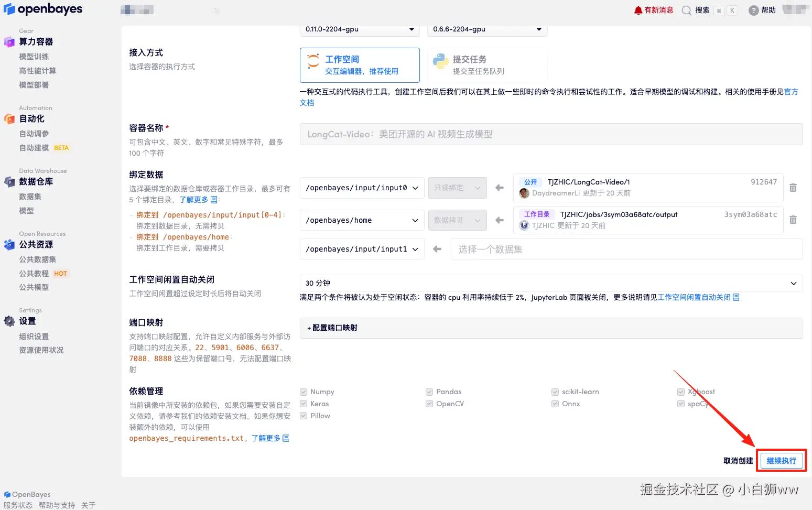Click left arrow next to /openbayes/home binding
This screenshot has width=812, height=510.
(499, 220)
